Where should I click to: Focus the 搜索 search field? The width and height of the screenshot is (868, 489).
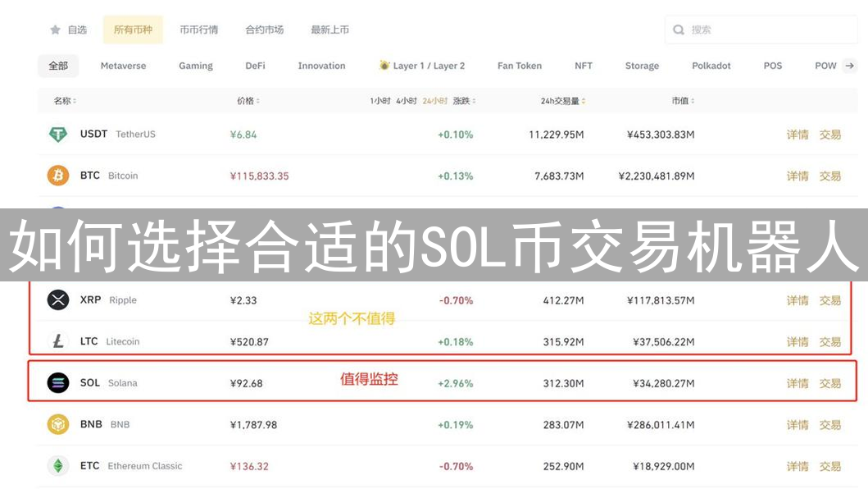pos(761,30)
